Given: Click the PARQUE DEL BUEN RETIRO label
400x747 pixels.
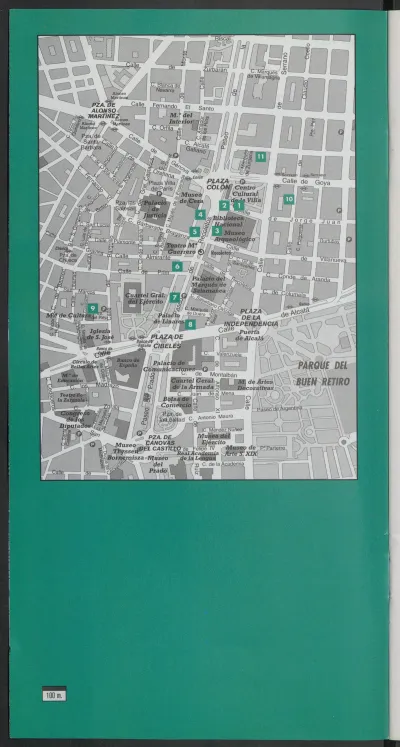Looking at the screenshot, I should pos(322,374).
